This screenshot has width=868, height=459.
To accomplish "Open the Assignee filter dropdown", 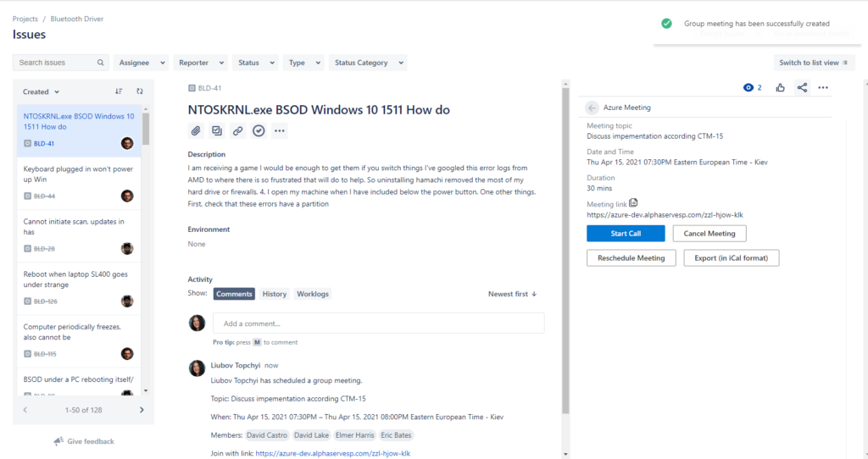I will coord(142,63).
